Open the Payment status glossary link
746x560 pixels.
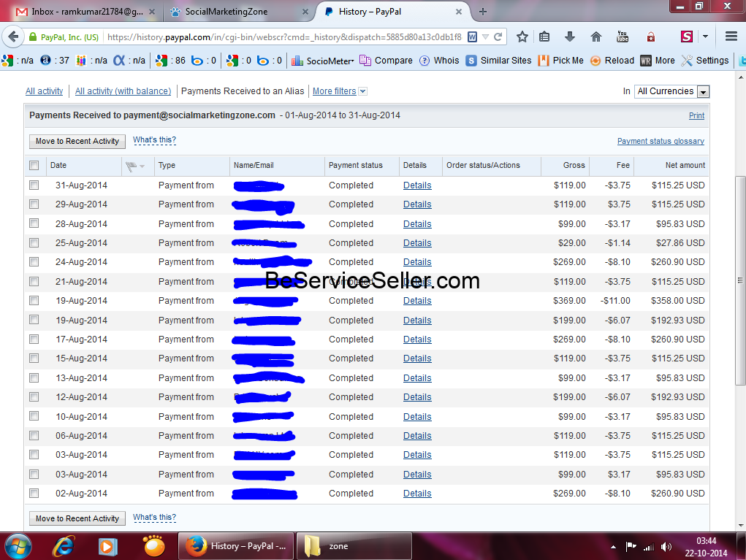tap(661, 141)
